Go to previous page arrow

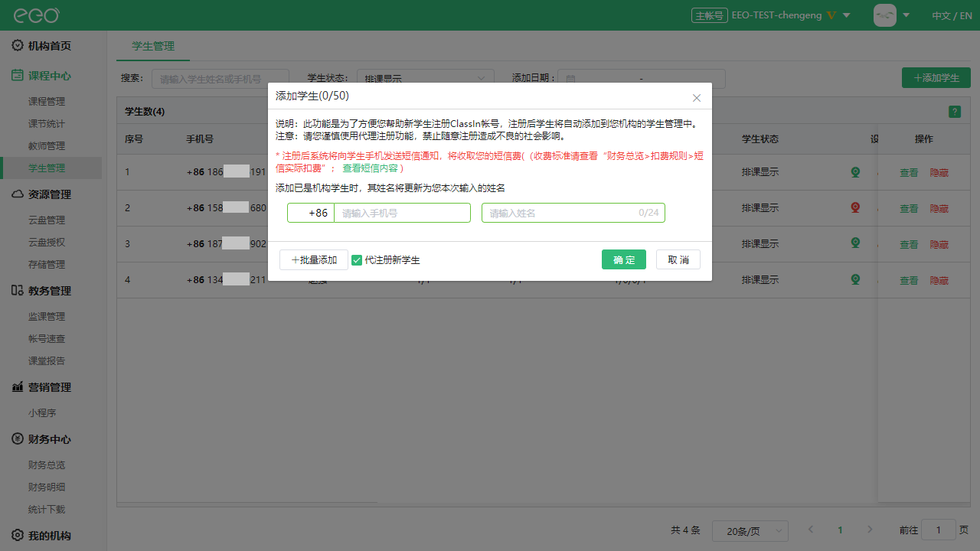[x=811, y=530]
